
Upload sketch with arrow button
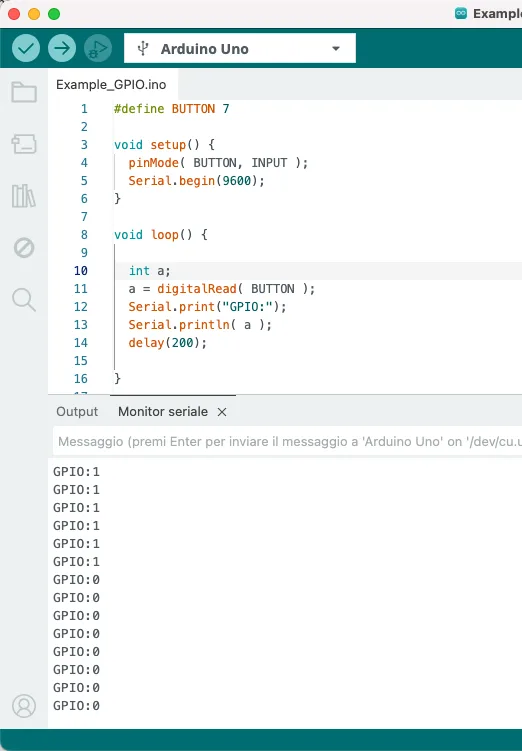pyautogui.click(x=62, y=48)
